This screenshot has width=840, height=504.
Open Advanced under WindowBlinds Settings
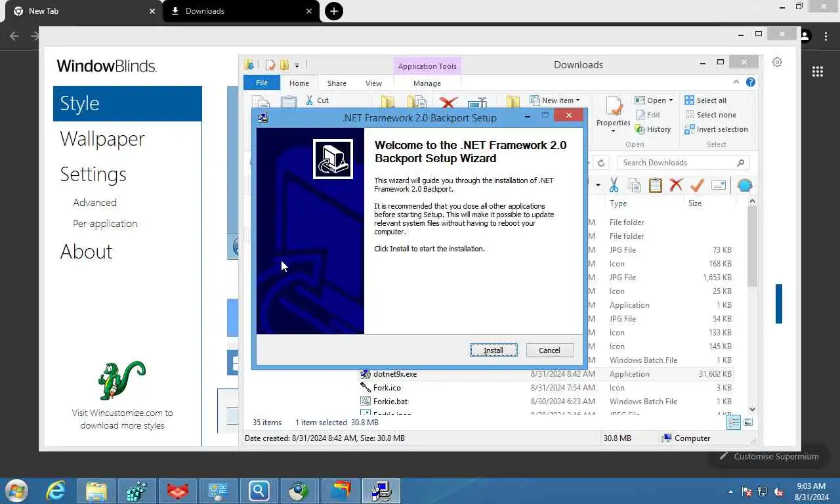tap(95, 203)
